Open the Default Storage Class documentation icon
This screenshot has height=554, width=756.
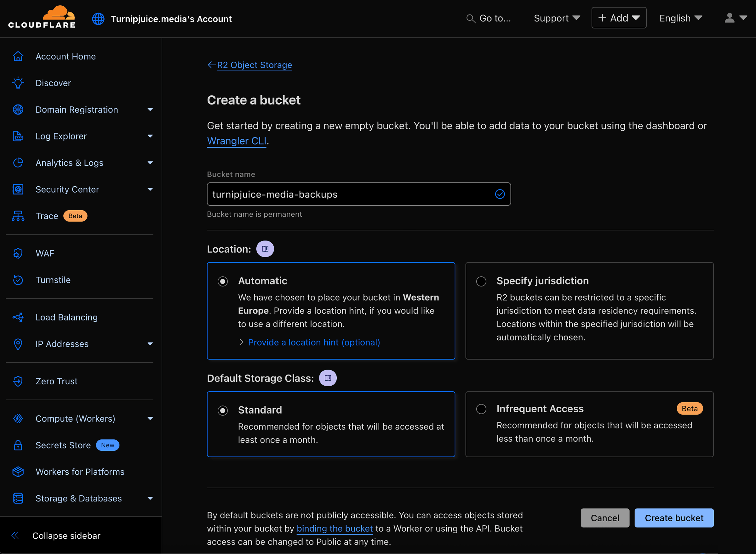(328, 378)
